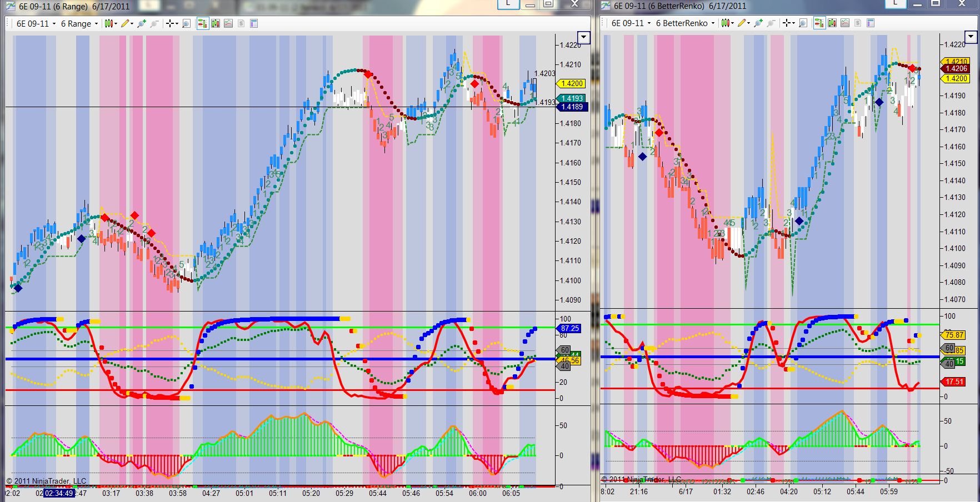Viewport: 980px width, 502px height.
Task: Open Data Series for the Range chart
Action: (215, 23)
